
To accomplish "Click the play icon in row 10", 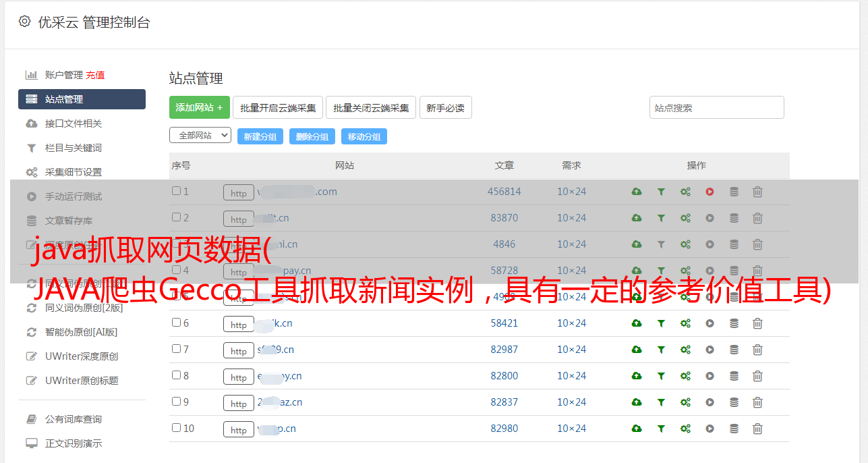I will pos(710,429).
